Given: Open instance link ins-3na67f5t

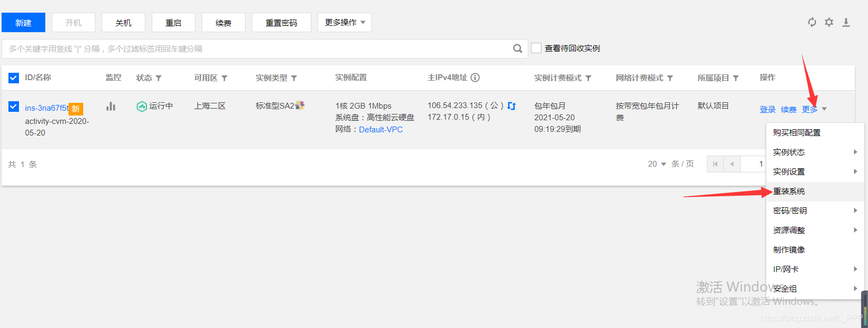Looking at the screenshot, I should 46,108.
